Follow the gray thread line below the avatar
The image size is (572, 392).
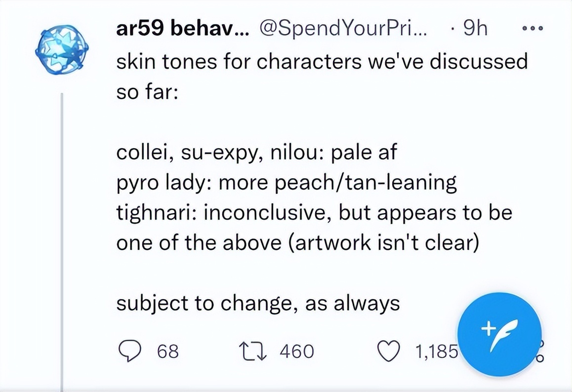click(x=62, y=240)
